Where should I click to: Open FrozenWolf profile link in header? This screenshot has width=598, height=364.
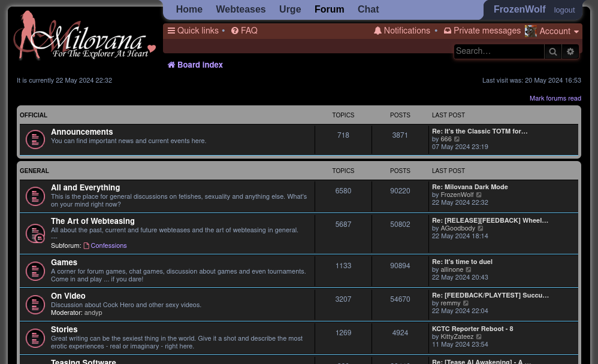(x=520, y=9)
